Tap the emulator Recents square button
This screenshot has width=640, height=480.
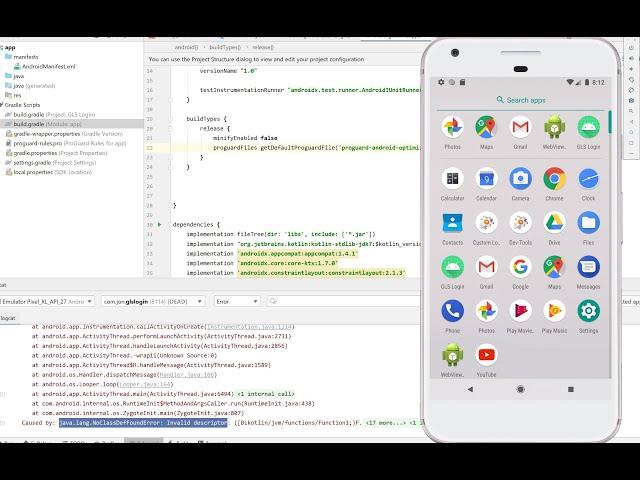point(571,389)
